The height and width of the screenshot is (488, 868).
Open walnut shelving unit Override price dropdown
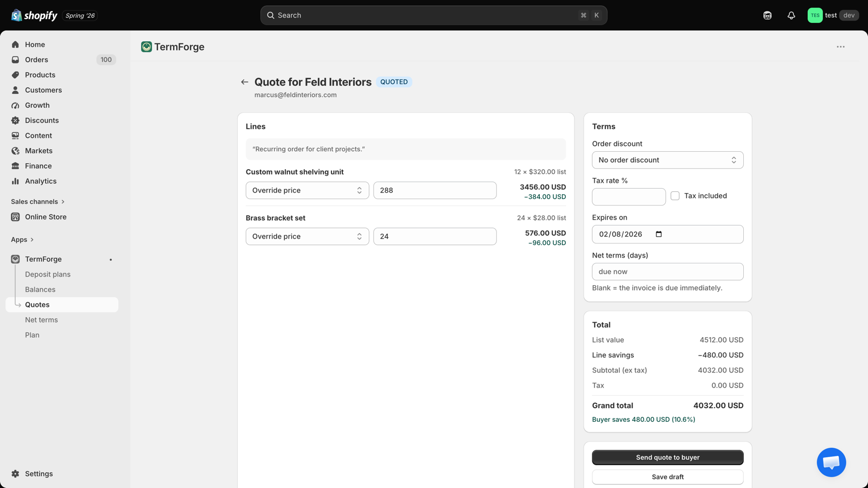tap(307, 190)
